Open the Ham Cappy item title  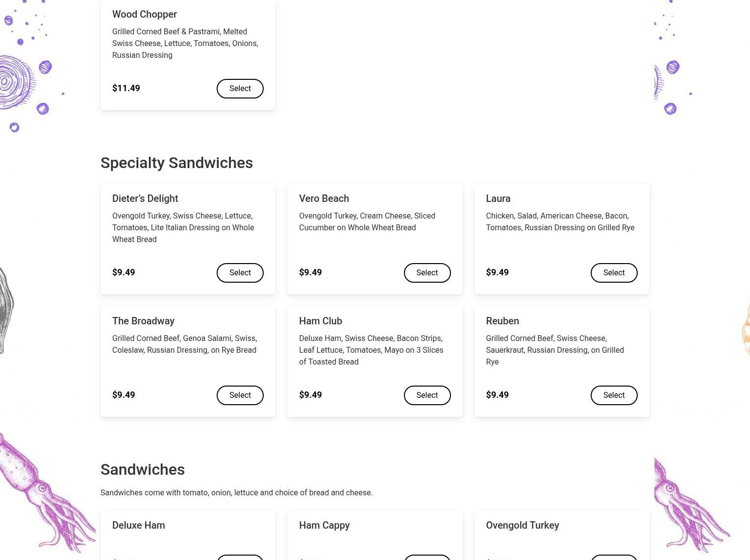[x=325, y=525]
